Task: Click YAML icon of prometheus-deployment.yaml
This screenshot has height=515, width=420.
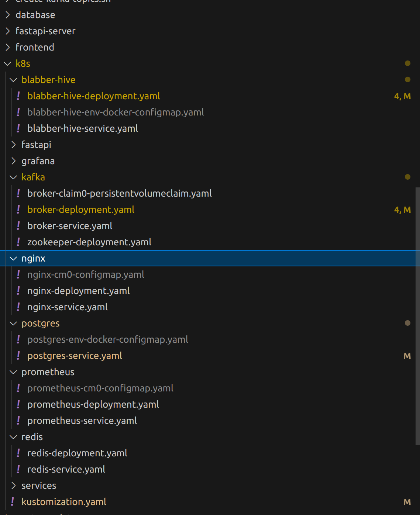Action: point(18,404)
